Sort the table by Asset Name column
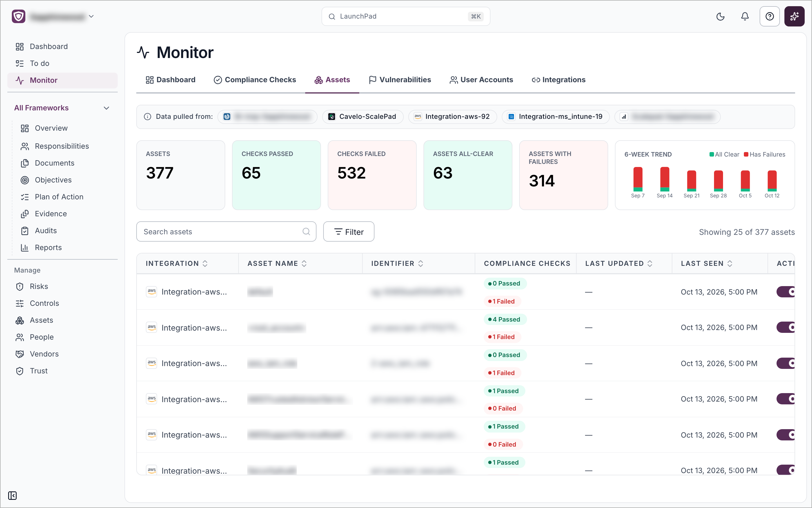 277,263
